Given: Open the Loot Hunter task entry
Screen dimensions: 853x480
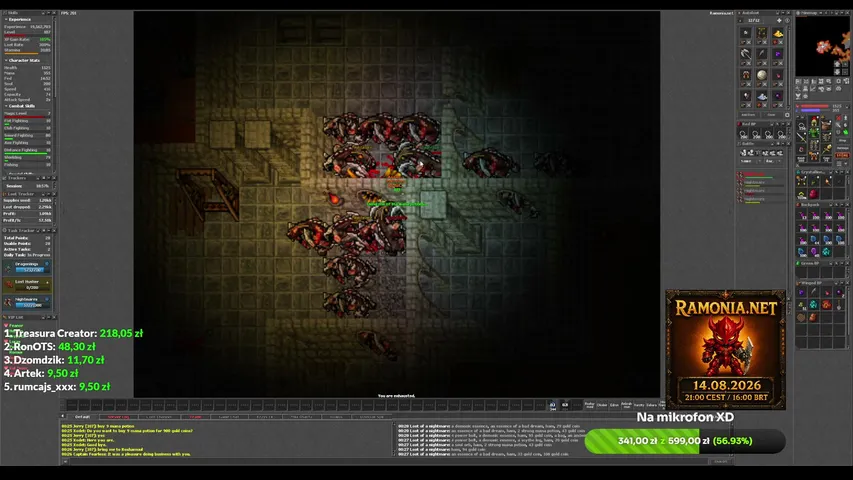Looking at the screenshot, I should tap(27, 284).
